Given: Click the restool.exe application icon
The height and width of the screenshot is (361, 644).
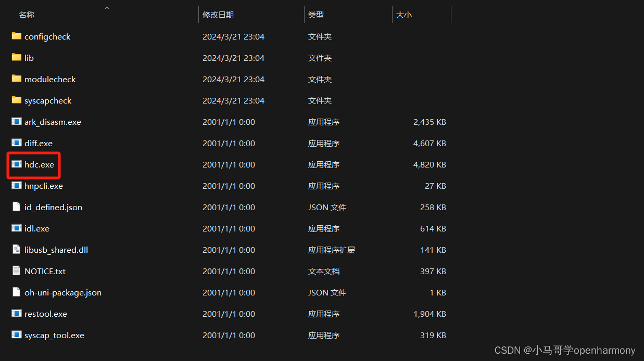Looking at the screenshot, I should point(17,314).
